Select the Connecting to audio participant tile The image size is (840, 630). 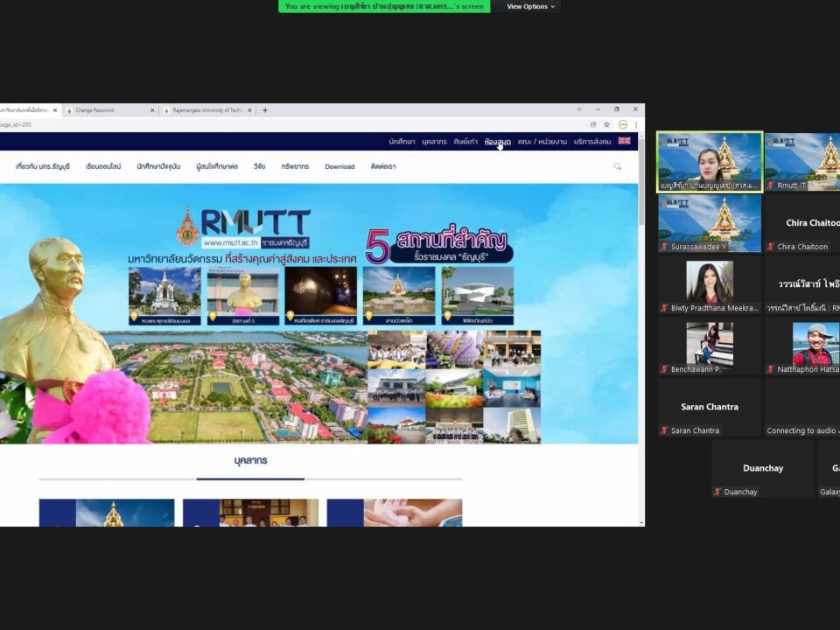pos(802,408)
